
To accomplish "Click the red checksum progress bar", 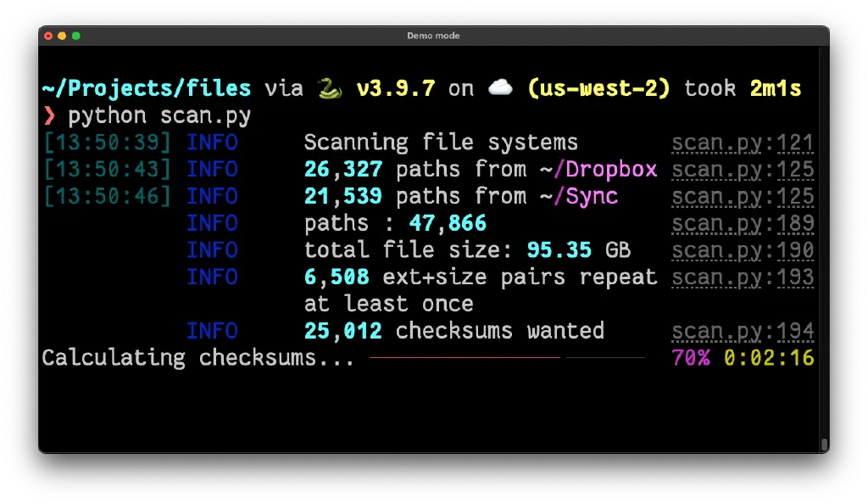I will click(x=465, y=358).
